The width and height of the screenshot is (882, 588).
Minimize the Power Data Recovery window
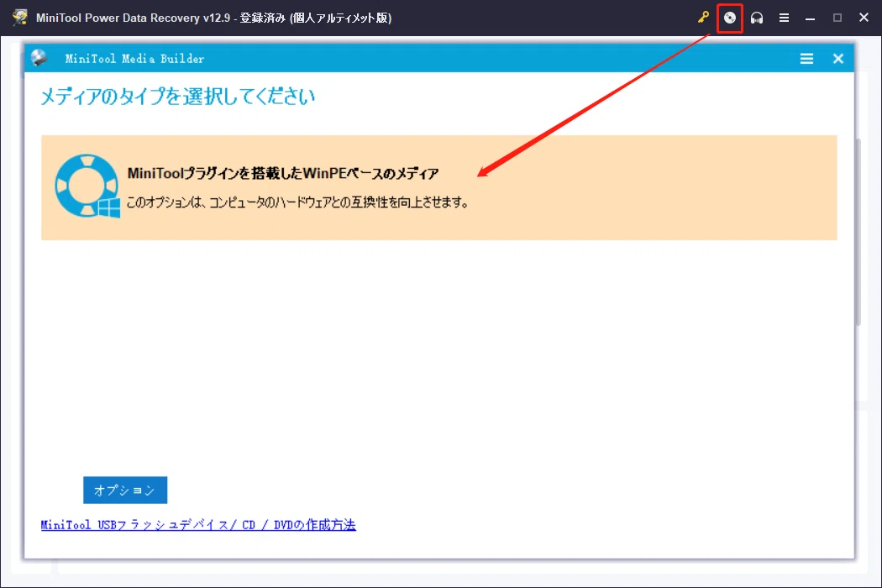[x=810, y=18]
